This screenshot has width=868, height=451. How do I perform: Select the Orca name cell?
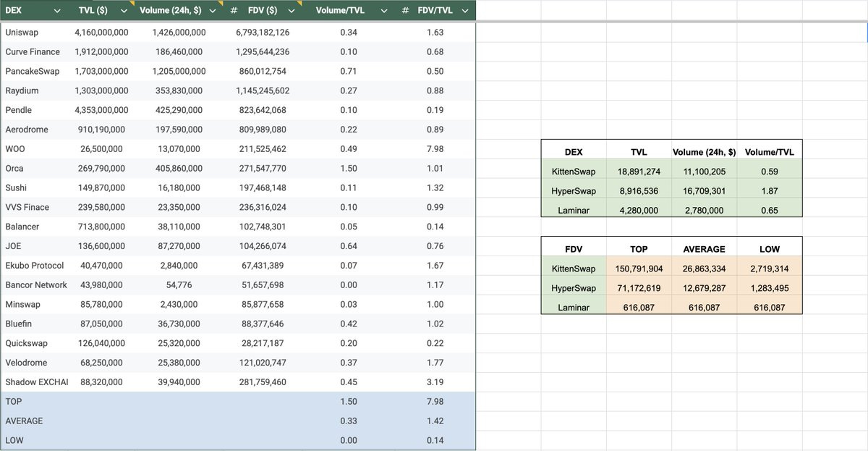14,169
